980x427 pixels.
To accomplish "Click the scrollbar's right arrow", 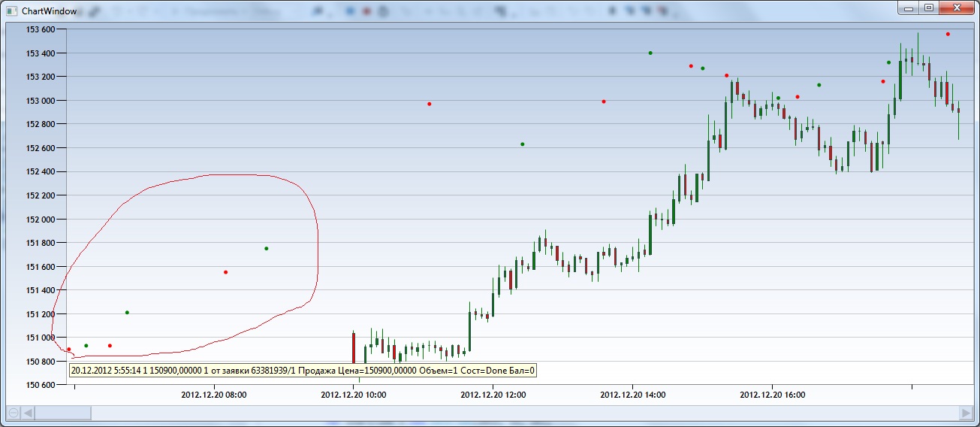I will 966,413.
